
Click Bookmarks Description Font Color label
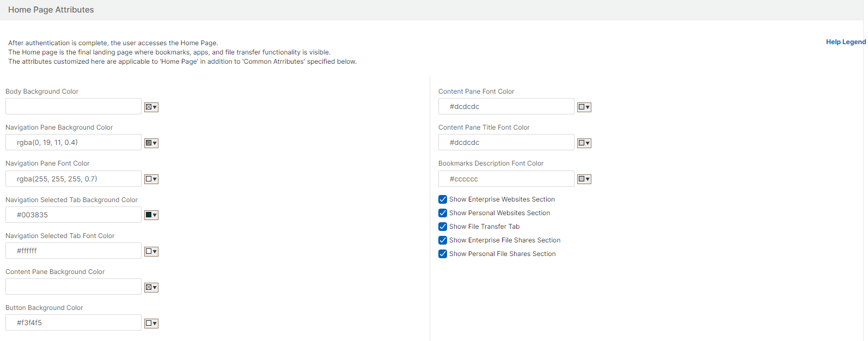tap(491, 163)
